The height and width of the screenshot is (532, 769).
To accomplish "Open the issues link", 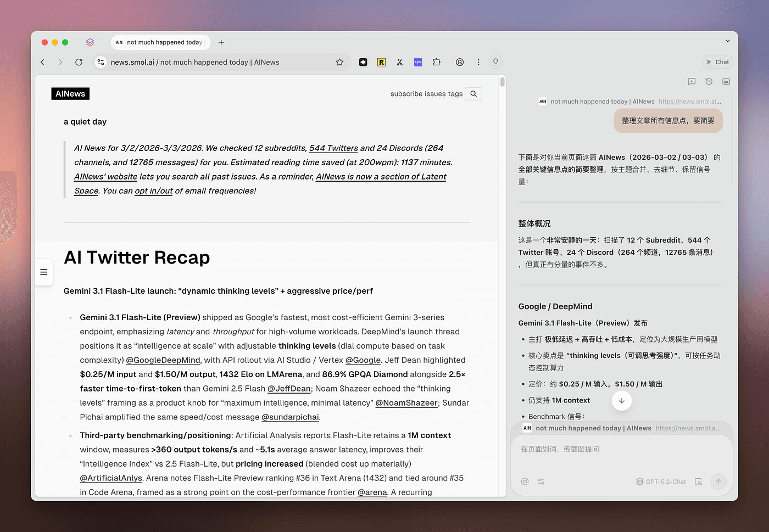I will point(435,94).
